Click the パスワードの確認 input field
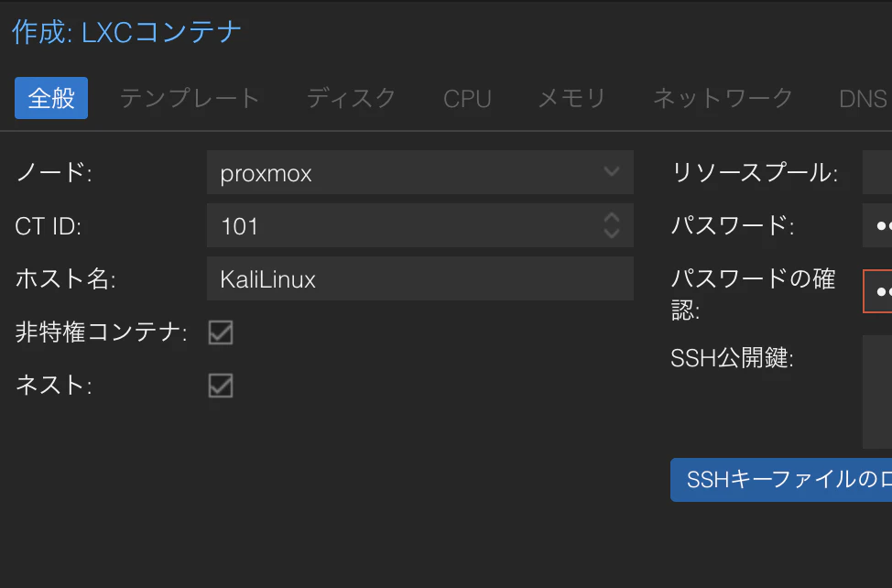This screenshot has height=588, width=892. click(877, 291)
